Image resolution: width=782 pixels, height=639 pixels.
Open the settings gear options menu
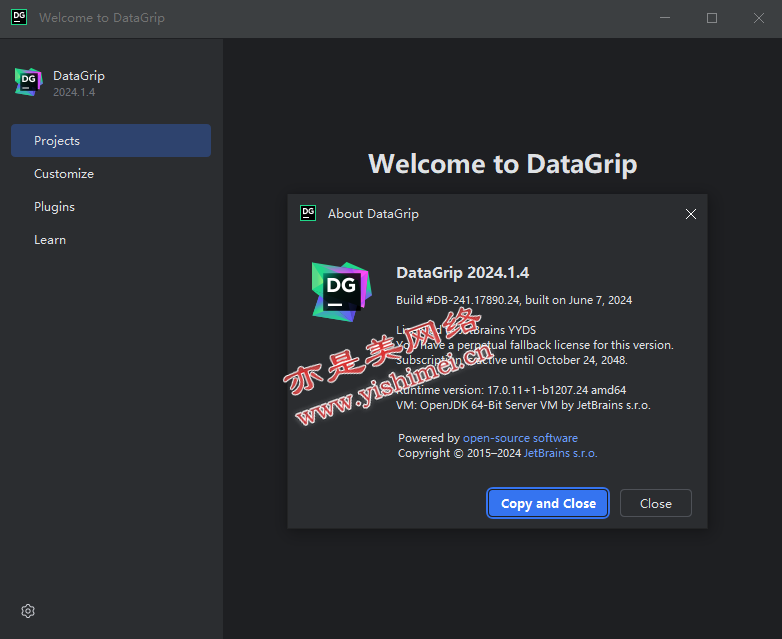[28, 611]
